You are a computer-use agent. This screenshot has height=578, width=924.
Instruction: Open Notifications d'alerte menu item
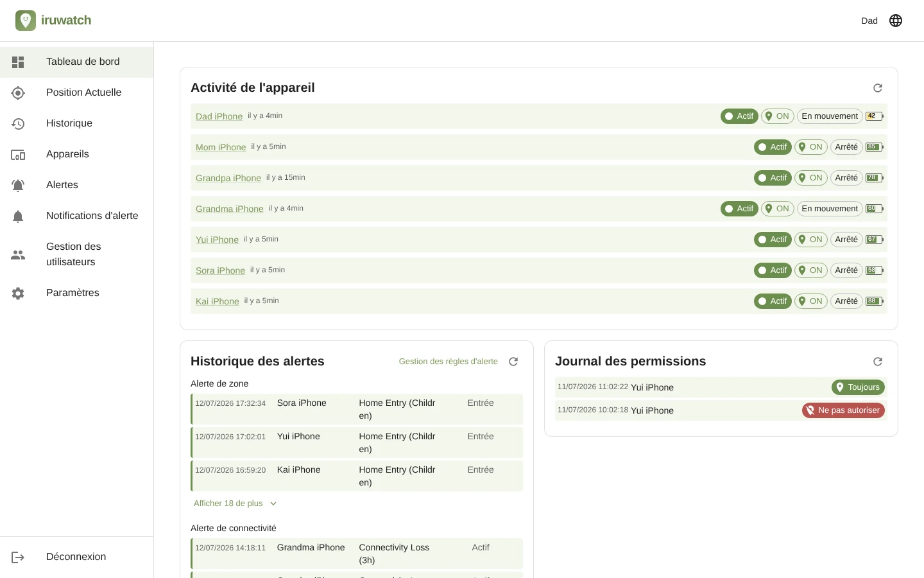click(77, 216)
